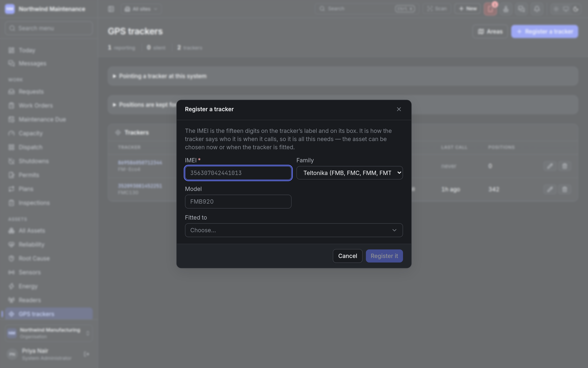
Task: Log out using the icon beside Priya Nair
Action: [87, 354]
